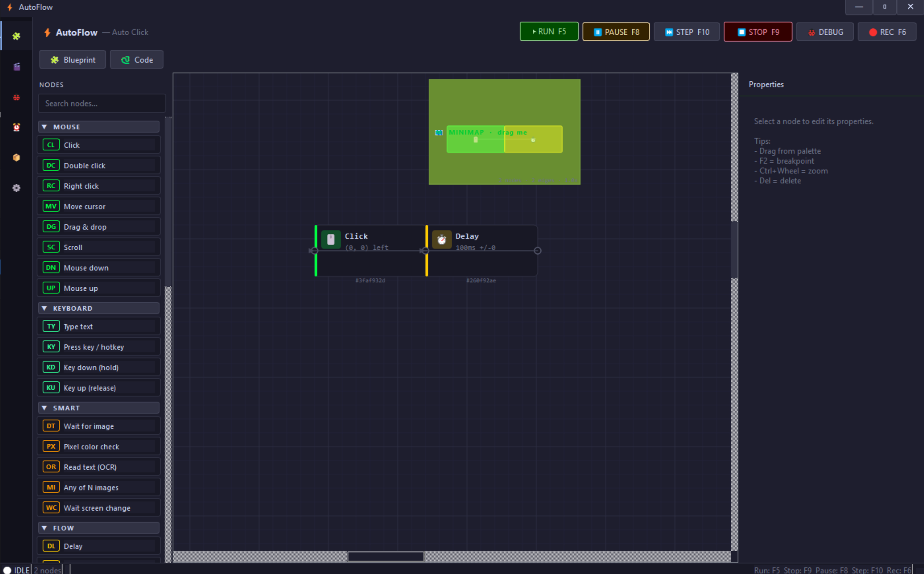Viewport: 924px width, 574px height.
Task: Toggle pause with the PAUSE F8 button
Action: (616, 32)
